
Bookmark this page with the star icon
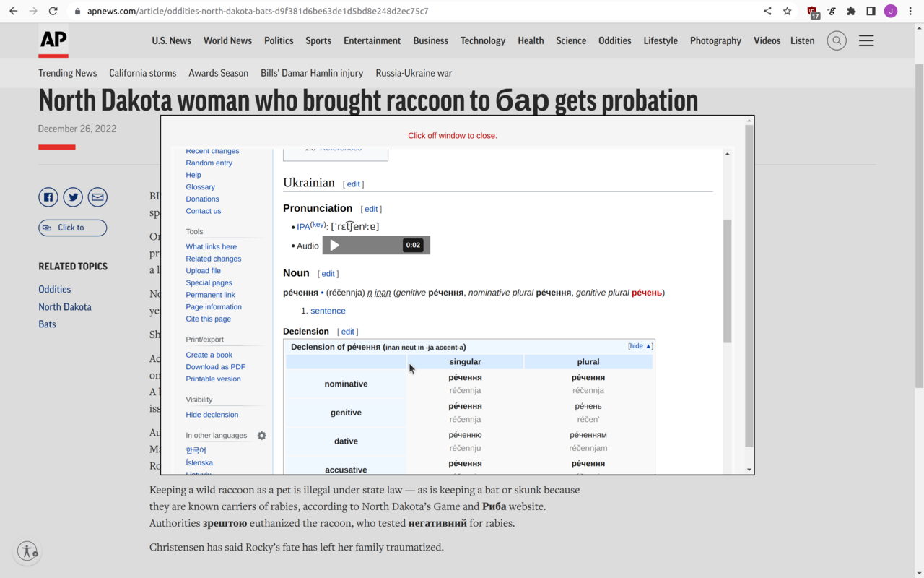788,11
